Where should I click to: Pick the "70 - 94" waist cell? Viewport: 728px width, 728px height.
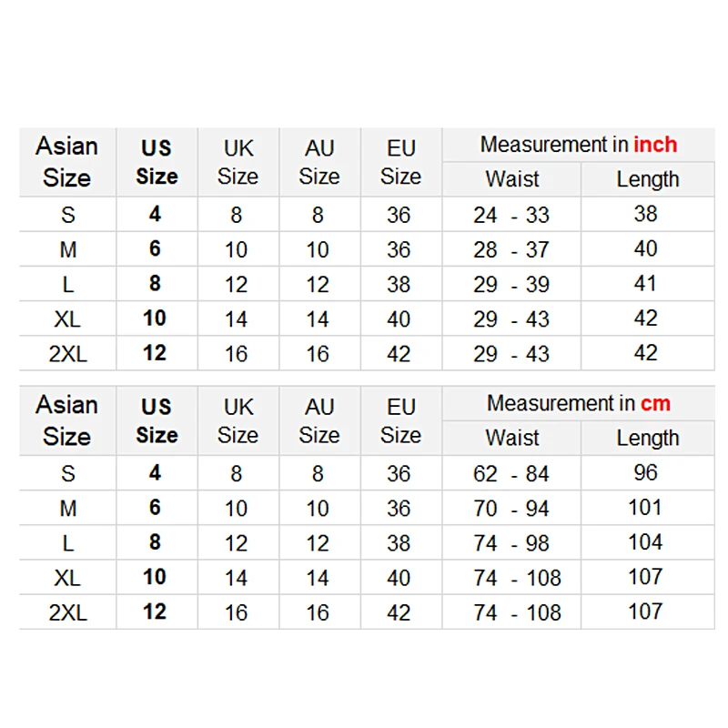511,509
